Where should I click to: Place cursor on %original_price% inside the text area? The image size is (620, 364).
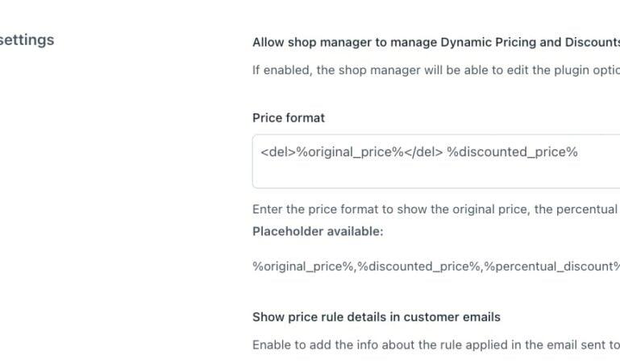(x=350, y=152)
